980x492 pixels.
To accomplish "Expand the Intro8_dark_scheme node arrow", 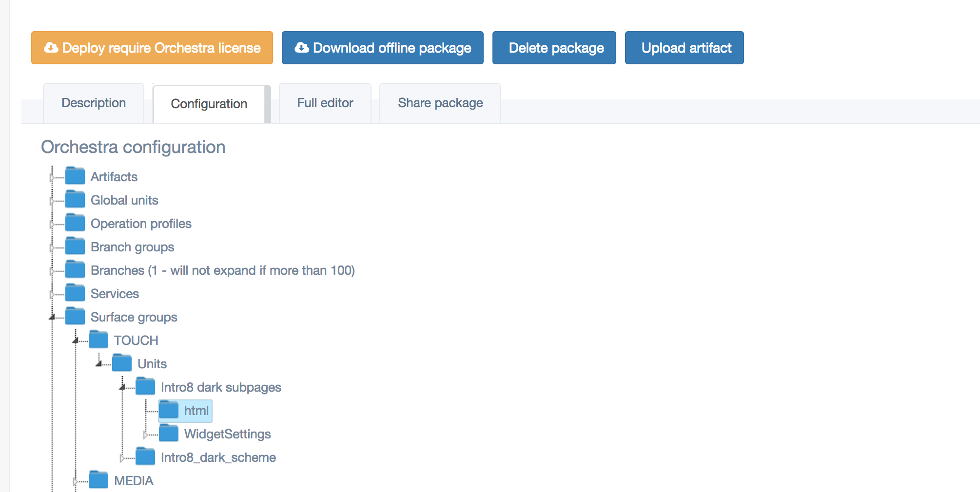I will pyautogui.click(x=122, y=458).
